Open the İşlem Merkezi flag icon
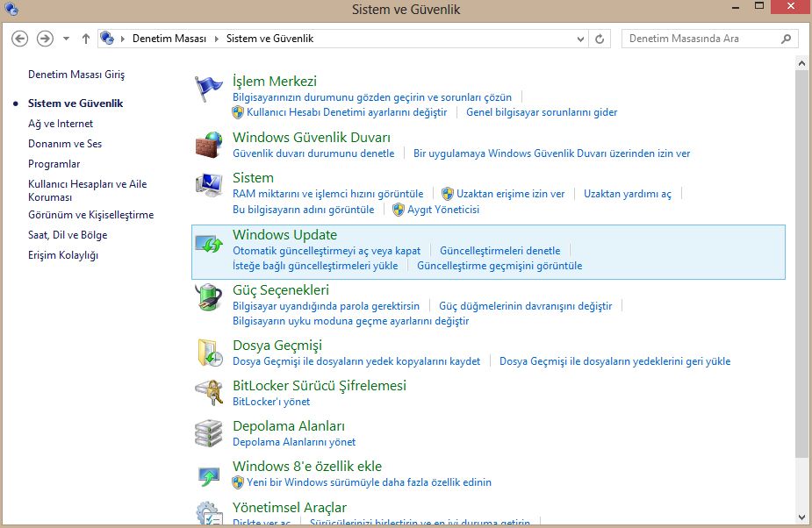The image size is (812, 528). coord(209,89)
